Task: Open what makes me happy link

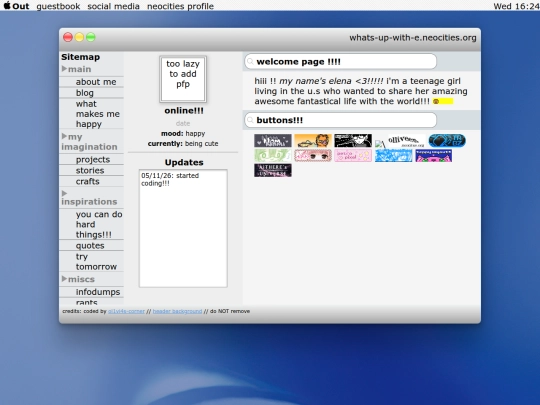Action: click(97, 114)
